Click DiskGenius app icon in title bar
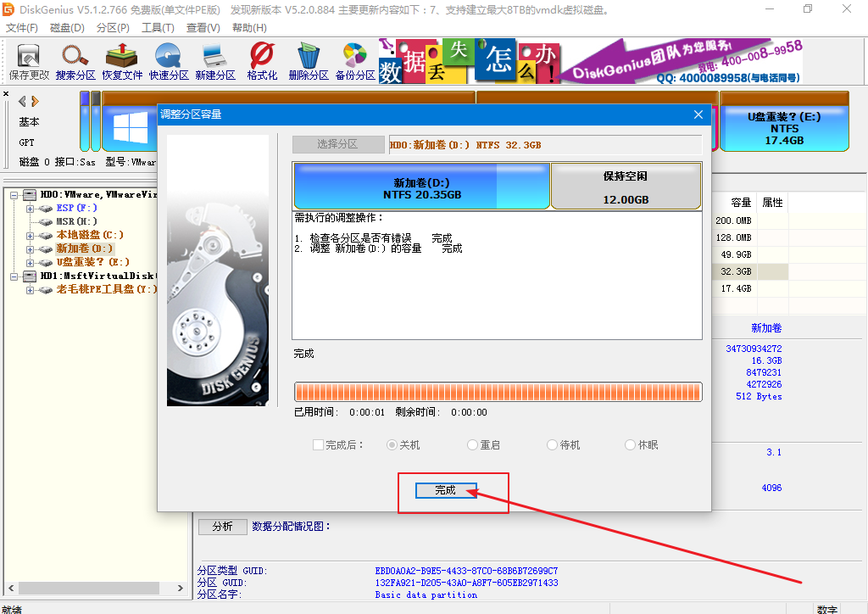Viewport: 868px width, 614px height. [x=8, y=8]
